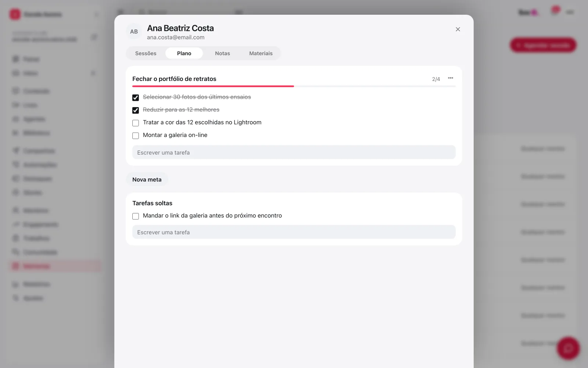
Task: Focus 'Escrever uma tarefa' under Tarefas soltas
Action: coord(294,232)
